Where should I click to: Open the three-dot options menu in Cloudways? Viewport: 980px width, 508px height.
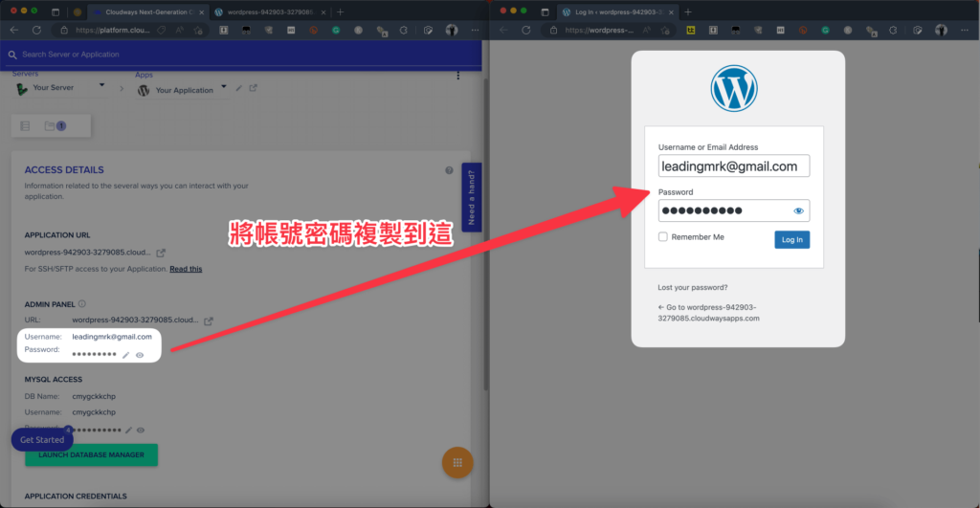point(458,76)
